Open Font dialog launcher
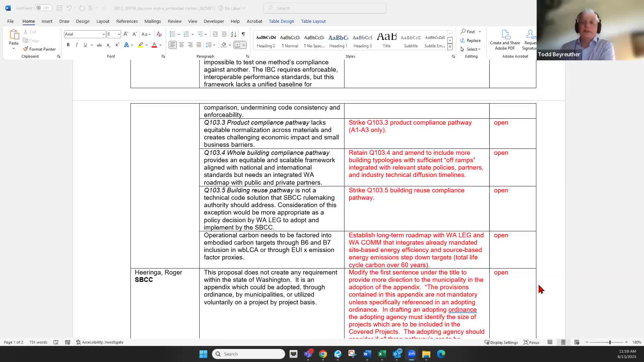The image size is (644, 362). pos(163,56)
